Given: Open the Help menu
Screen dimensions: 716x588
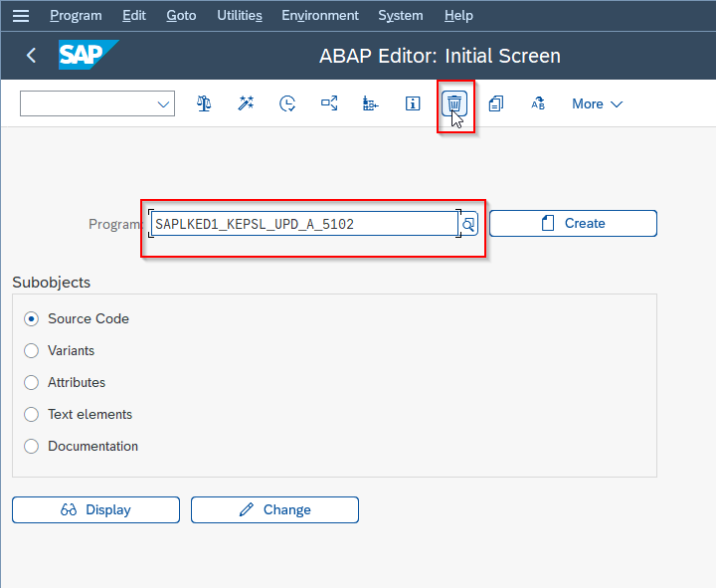Looking at the screenshot, I should 458,16.
